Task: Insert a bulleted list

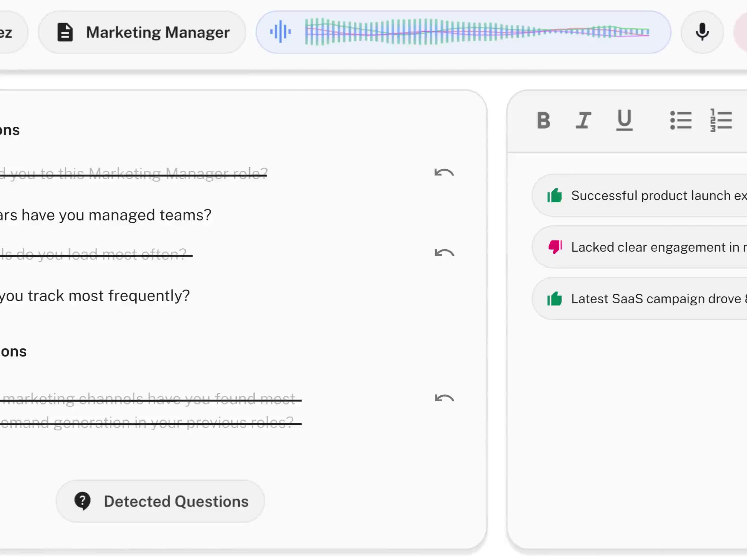Action: pos(680,120)
